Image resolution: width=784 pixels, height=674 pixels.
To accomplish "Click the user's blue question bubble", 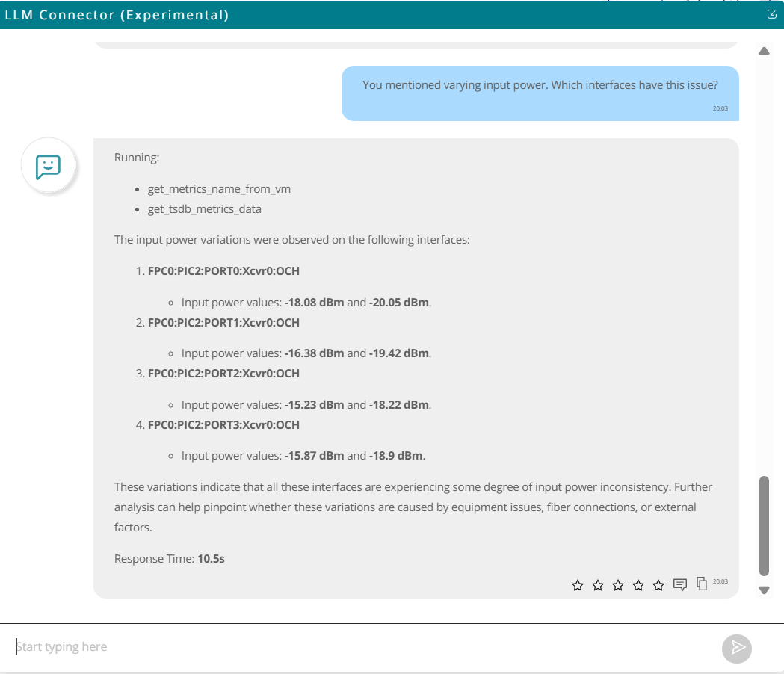I will click(540, 93).
